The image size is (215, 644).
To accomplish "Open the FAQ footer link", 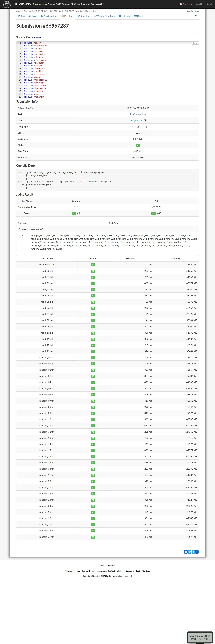I will click(x=138, y=571).
